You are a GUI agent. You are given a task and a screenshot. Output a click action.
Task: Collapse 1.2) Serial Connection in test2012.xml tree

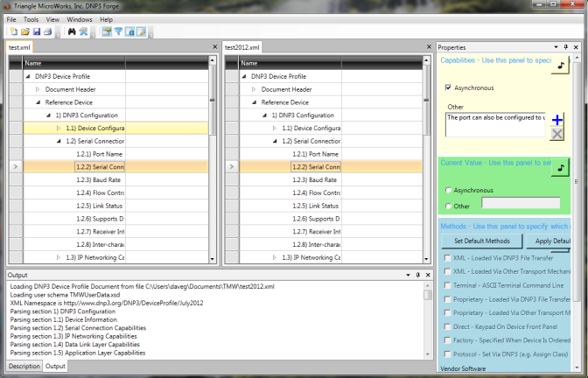pos(275,141)
